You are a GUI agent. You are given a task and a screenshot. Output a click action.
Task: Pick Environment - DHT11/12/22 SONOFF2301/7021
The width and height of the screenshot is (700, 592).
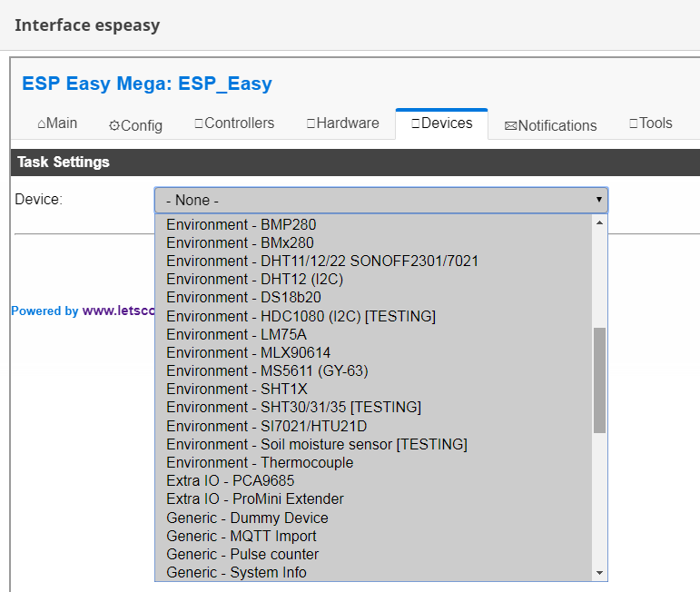[373, 261]
